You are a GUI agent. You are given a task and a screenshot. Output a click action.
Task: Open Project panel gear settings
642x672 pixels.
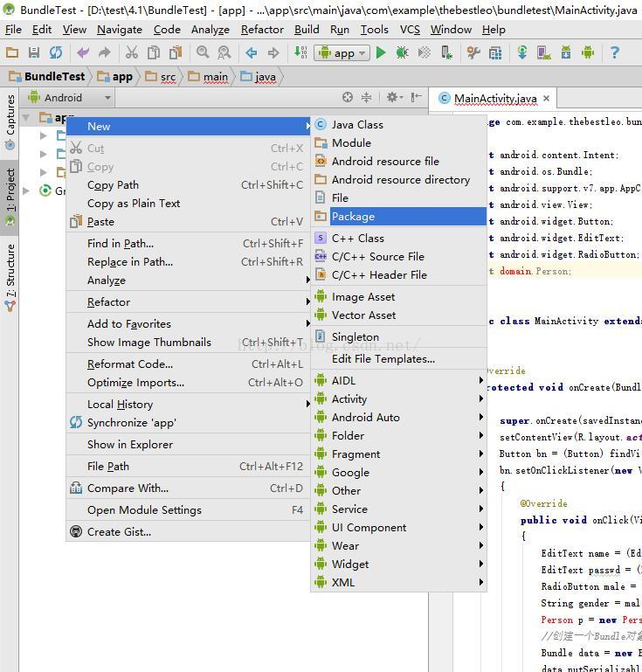394,97
